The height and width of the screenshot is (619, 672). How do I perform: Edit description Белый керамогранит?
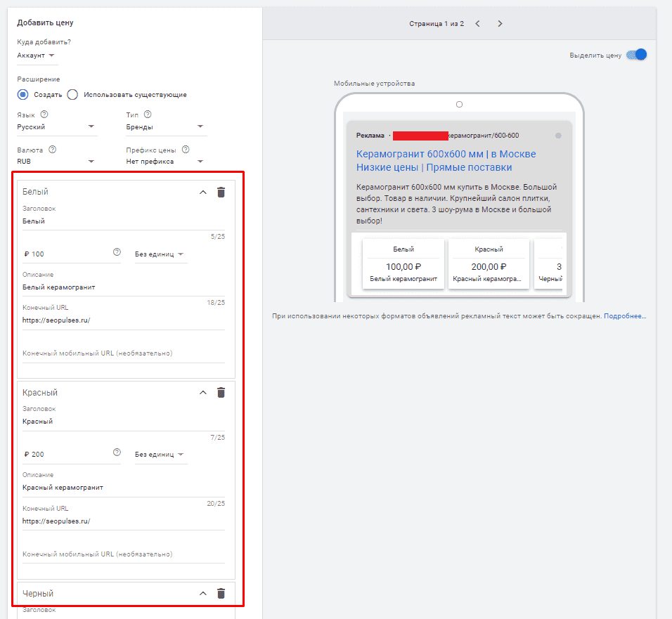(x=124, y=287)
